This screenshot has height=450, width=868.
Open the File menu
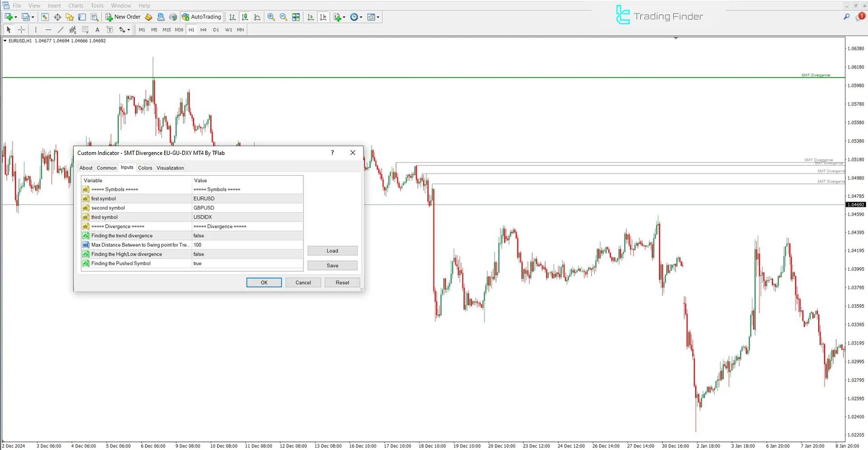point(17,6)
